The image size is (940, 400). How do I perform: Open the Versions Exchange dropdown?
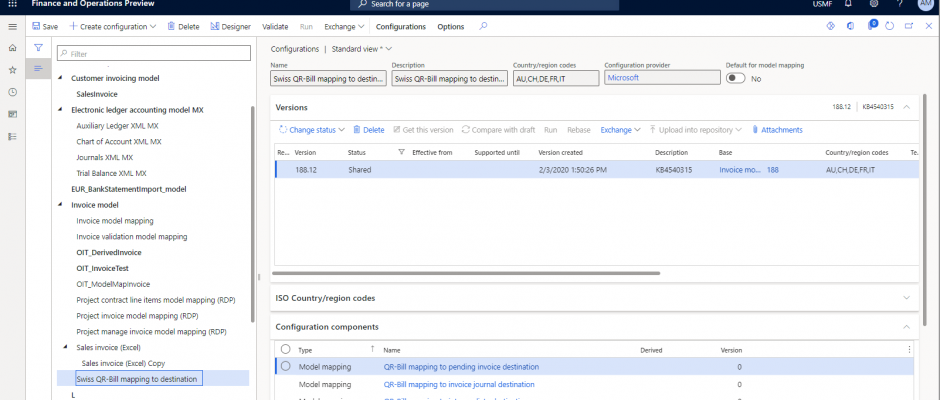pyautogui.click(x=621, y=130)
